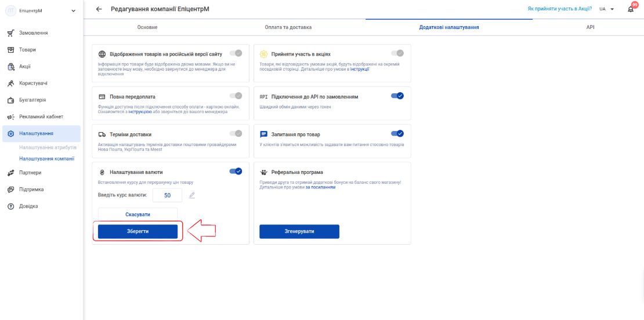Screen dimensions: 644x320
Task: Switch to the Основне tab
Action: [147, 27]
